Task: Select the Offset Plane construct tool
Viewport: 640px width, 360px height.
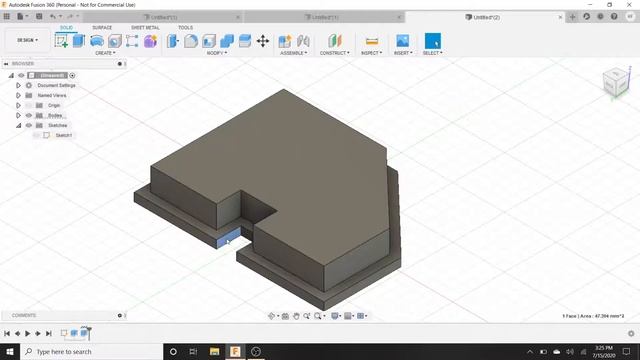Action: [x=335, y=41]
